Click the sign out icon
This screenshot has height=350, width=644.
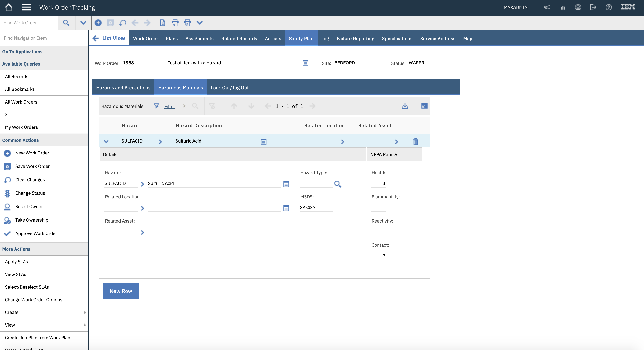tap(593, 7)
